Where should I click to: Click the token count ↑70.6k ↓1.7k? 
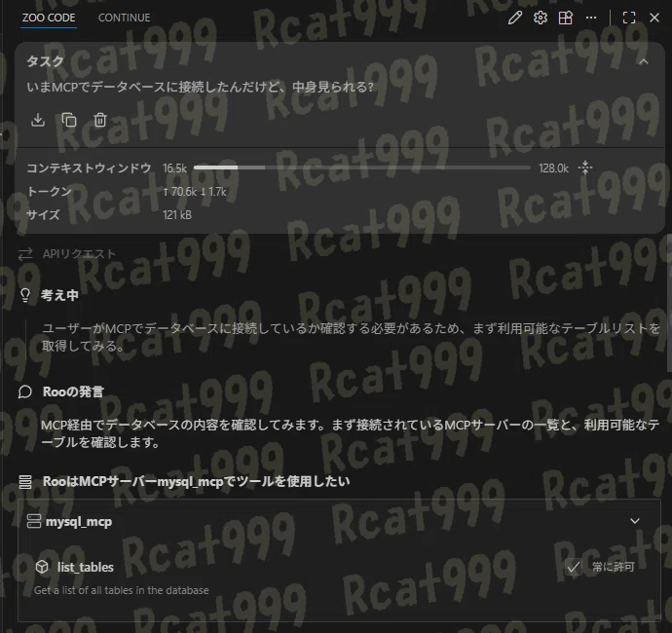point(195,192)
